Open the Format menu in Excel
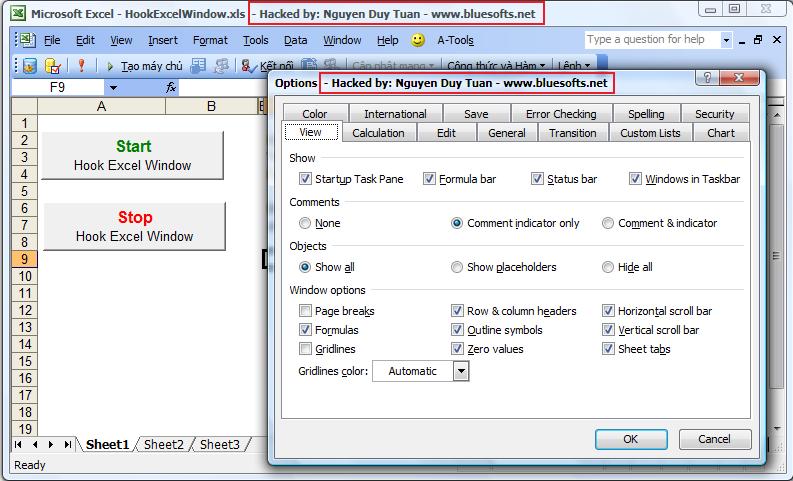Screen dimensions: 793x481 (x=210, y=40)
